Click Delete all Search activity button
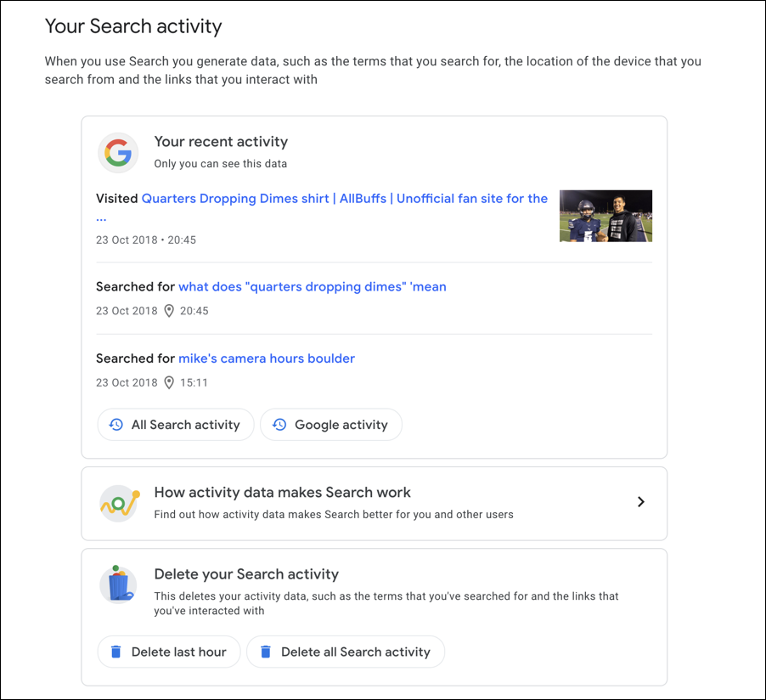 pyautogui.click(x=346, y=652)
